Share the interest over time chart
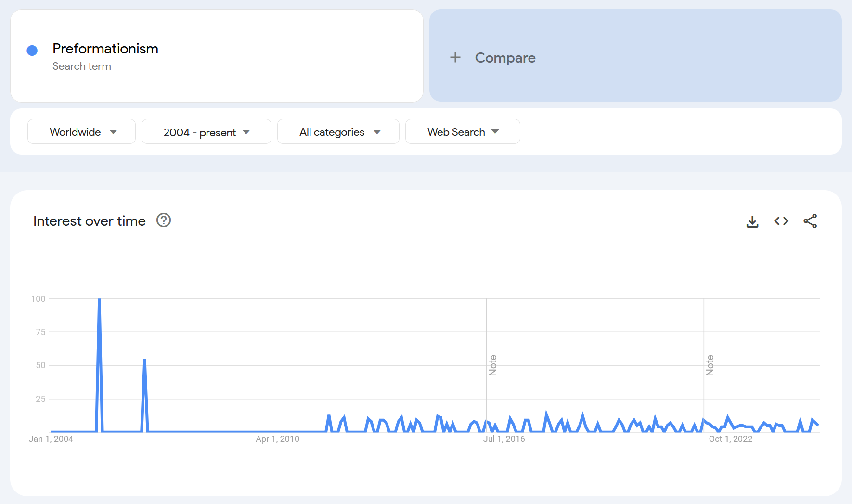 coord(810,221)
